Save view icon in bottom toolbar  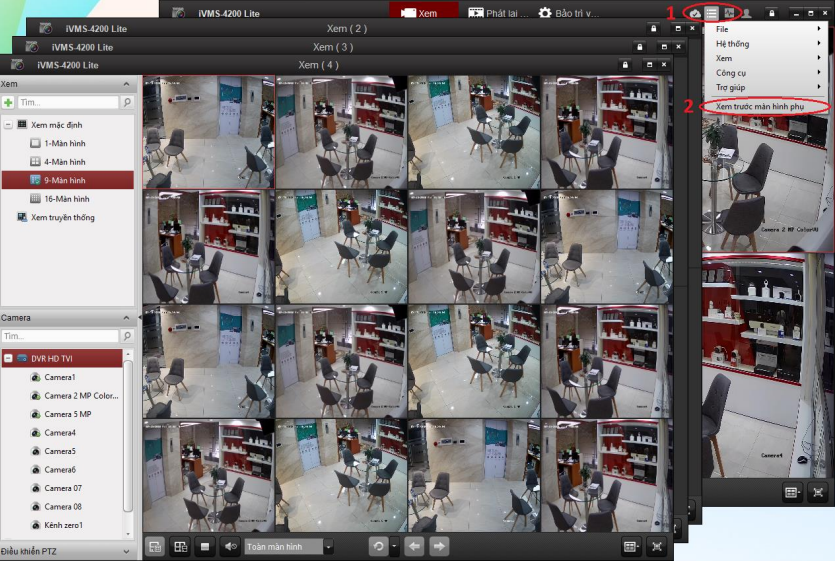[155, 547]
